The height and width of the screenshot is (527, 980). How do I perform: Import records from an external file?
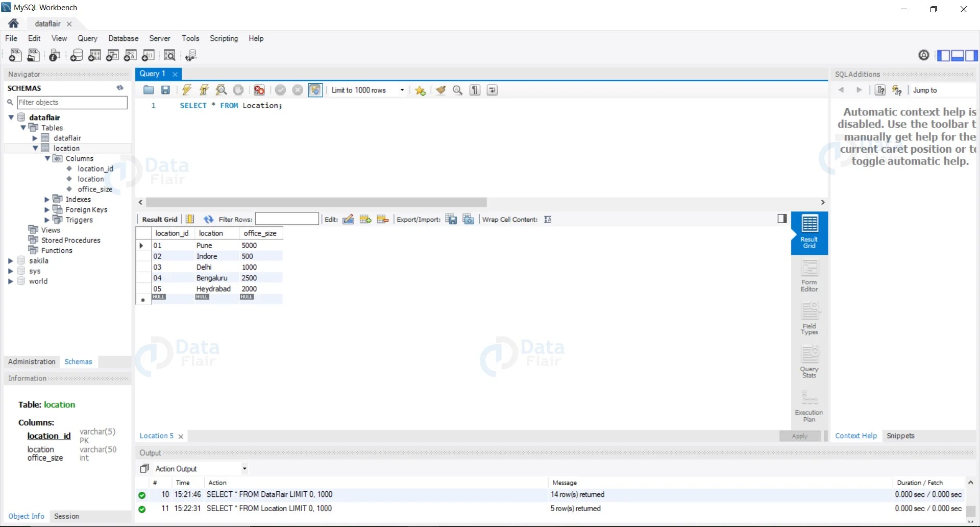coord(469,220)
